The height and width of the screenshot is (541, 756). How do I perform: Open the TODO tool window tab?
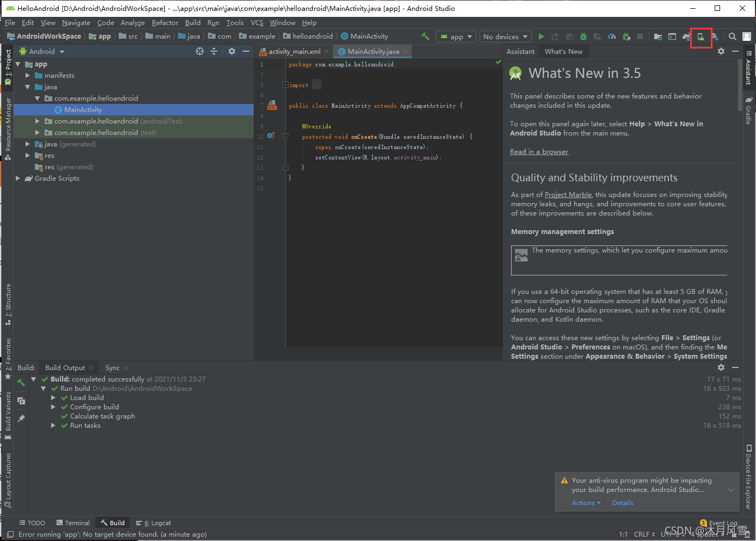(x=32, y=523)
